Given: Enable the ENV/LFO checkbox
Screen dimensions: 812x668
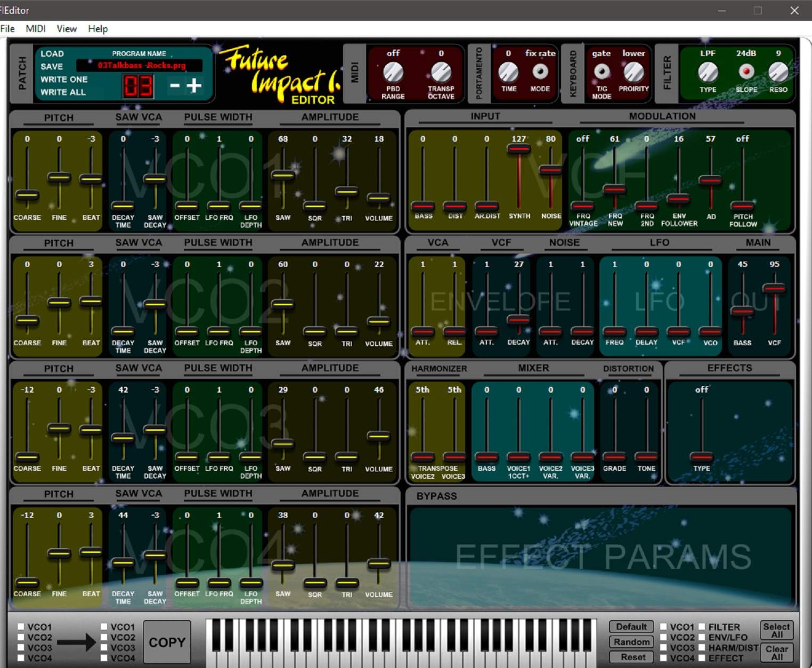Looking at the screenshot, I should pyautogui.click(x=702, y=638).
